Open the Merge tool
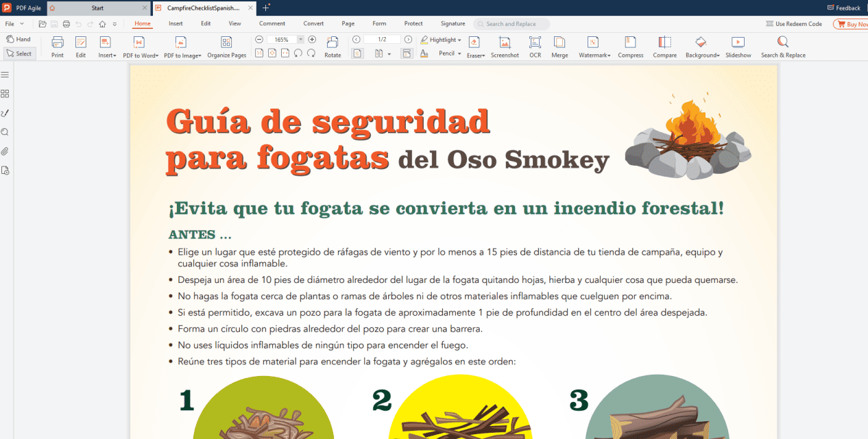Image resolution: width=868 pixels, height=439 pixels. (x=559, y=45)
